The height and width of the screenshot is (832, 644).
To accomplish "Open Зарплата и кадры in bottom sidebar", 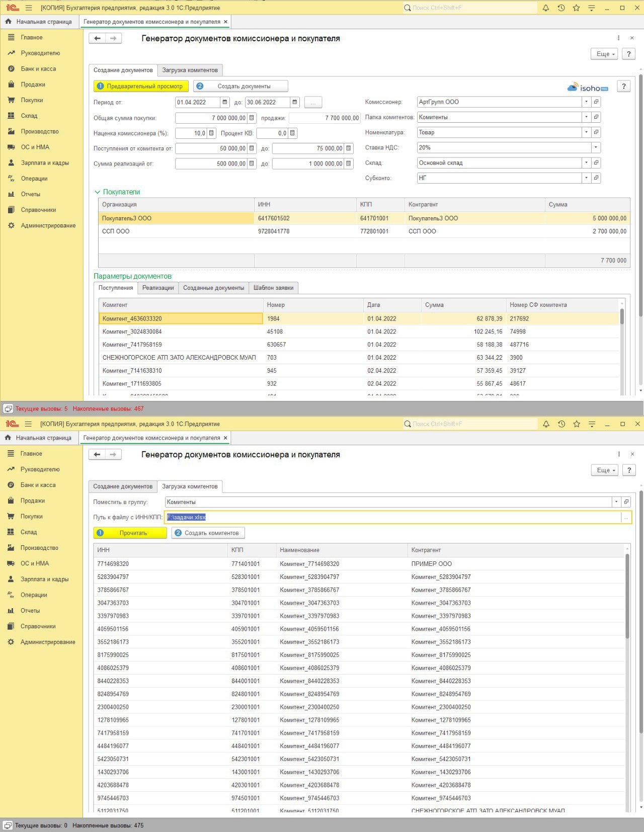I will coord(44,579).
